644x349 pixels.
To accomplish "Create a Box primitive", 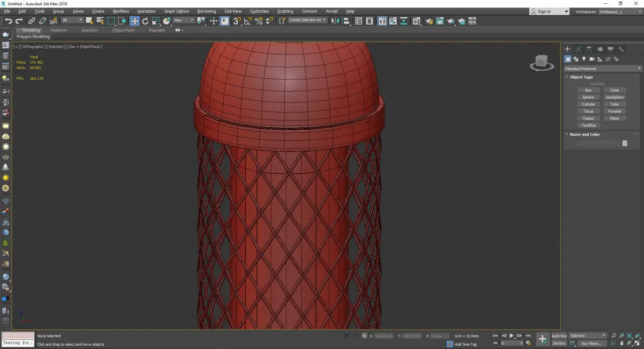I will click(x=588, y=90).
